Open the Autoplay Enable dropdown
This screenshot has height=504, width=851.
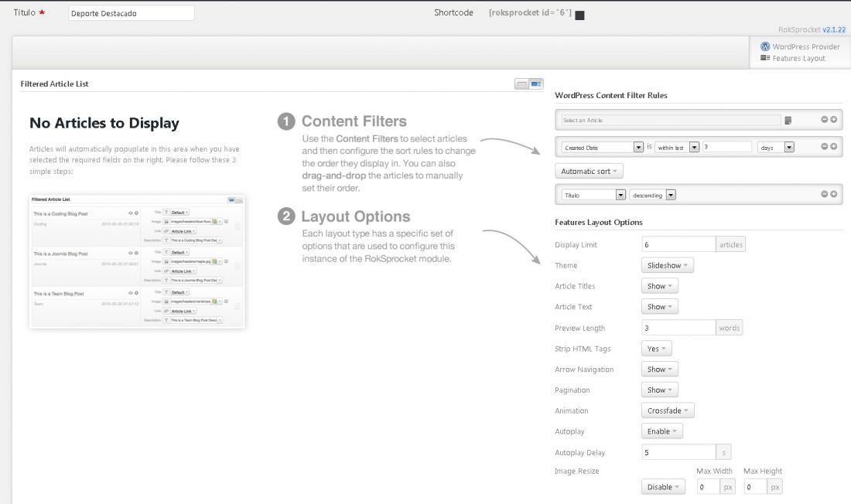pyautogui.click(x=661, y=431)
